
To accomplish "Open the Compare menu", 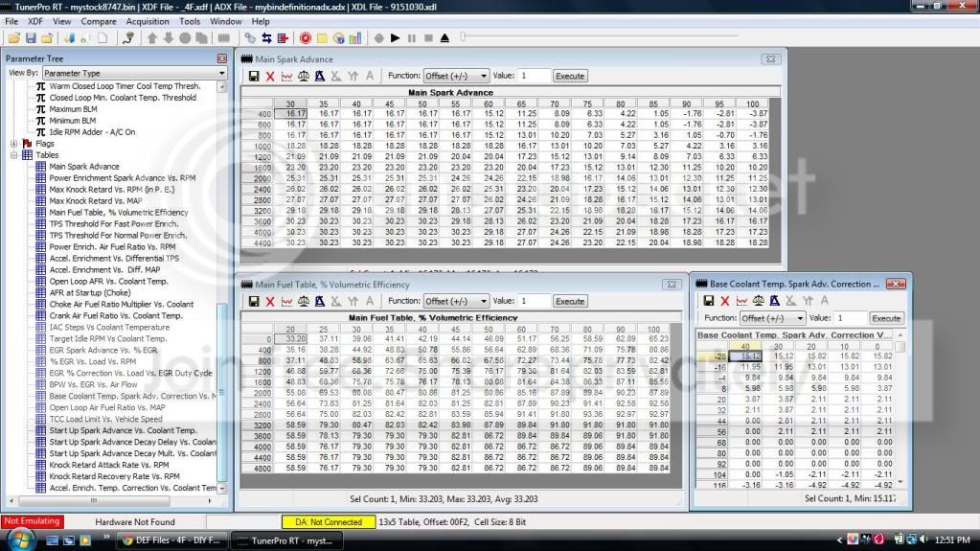I will (x=98, y=21).
